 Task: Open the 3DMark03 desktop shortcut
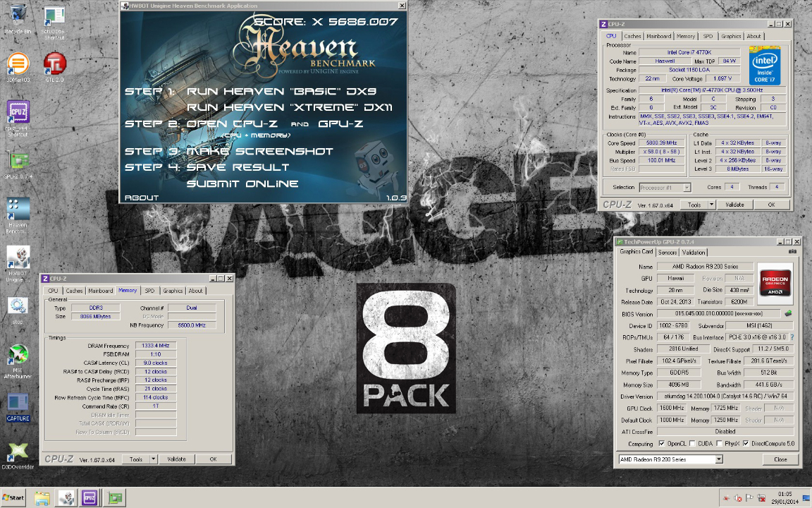(x=18, y=68)
